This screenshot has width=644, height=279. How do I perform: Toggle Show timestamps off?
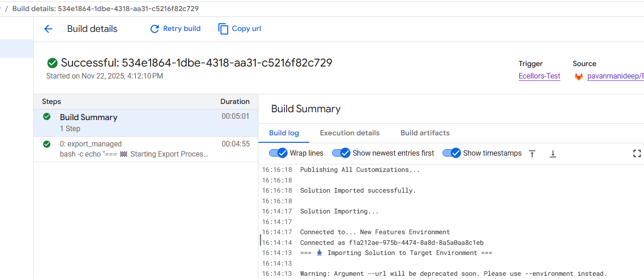pos(452,153)
